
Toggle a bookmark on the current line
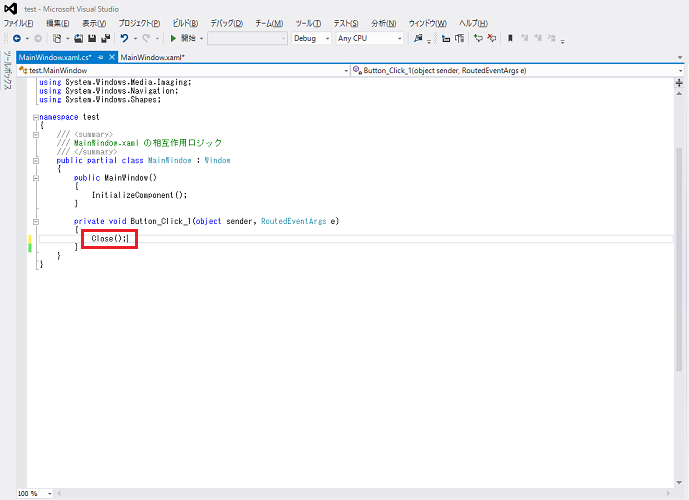(x=510, y=39)
